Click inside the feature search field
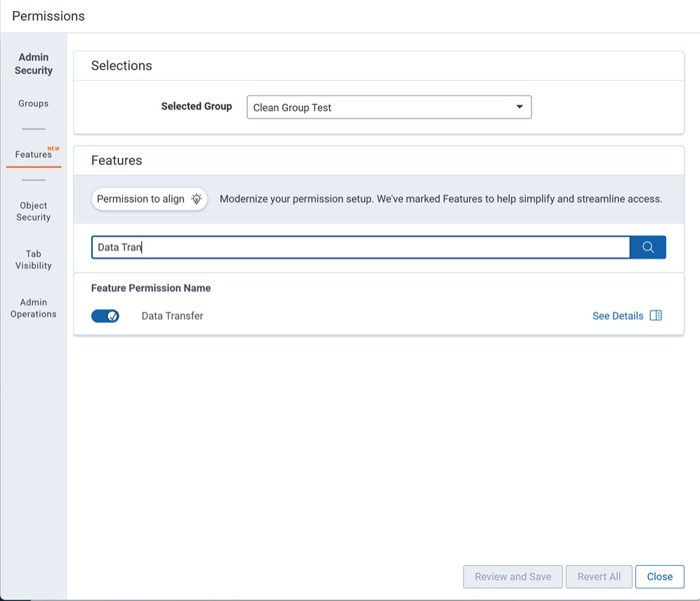Image resolution: width=700 pixels, height=601 pixels. pyautogui.click(x=351, y=246)
